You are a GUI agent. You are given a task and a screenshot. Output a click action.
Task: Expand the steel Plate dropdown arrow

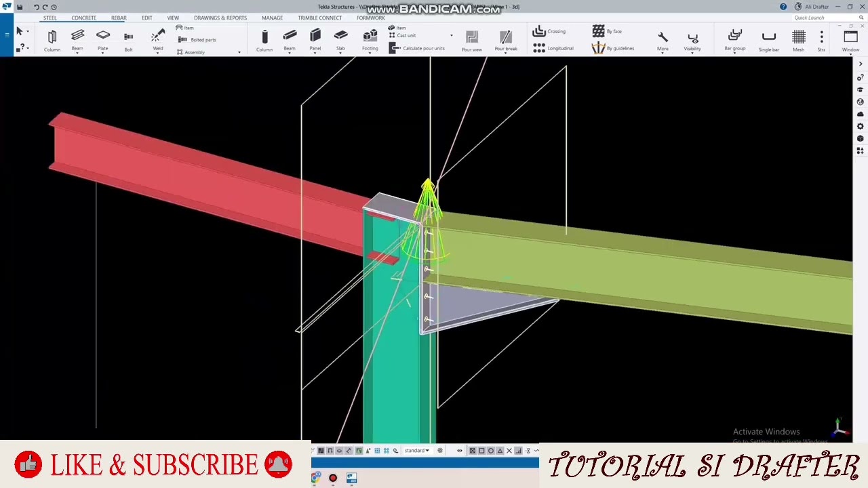(x=103, y=53)
